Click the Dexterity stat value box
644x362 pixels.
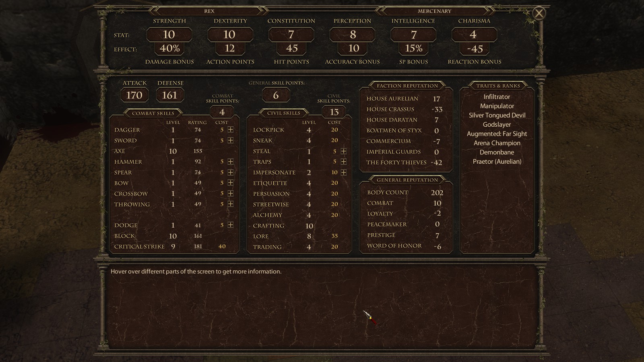[x=230, y=35]
